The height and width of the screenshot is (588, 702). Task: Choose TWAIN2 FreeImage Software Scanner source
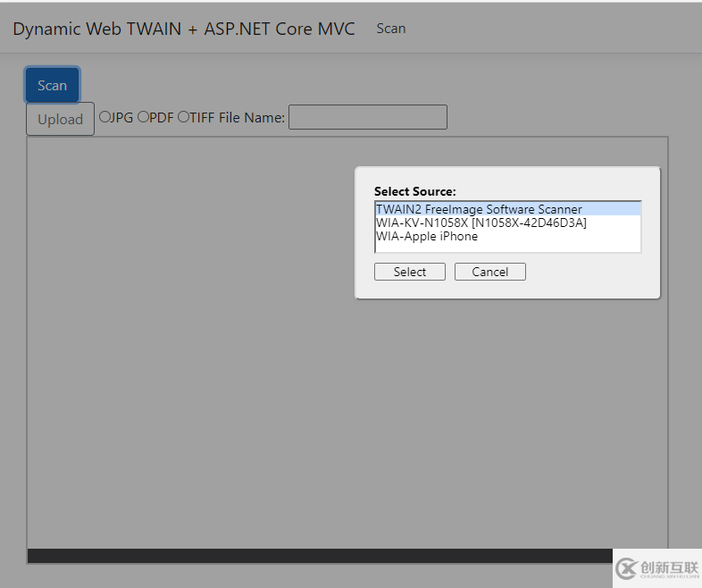pos(507,209)
